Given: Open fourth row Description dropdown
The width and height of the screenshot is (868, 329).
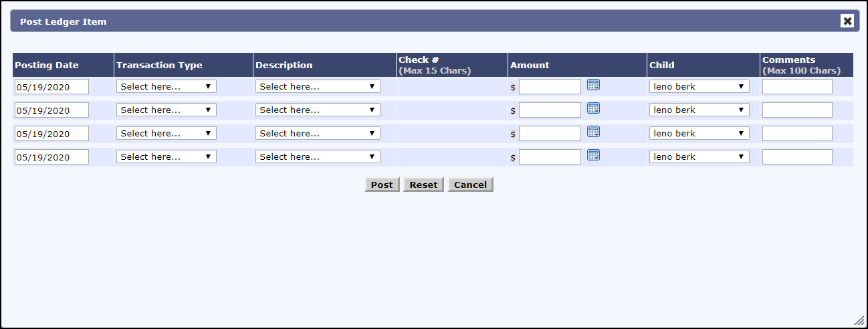Looking at the screenshot, I should coord(318,157).
